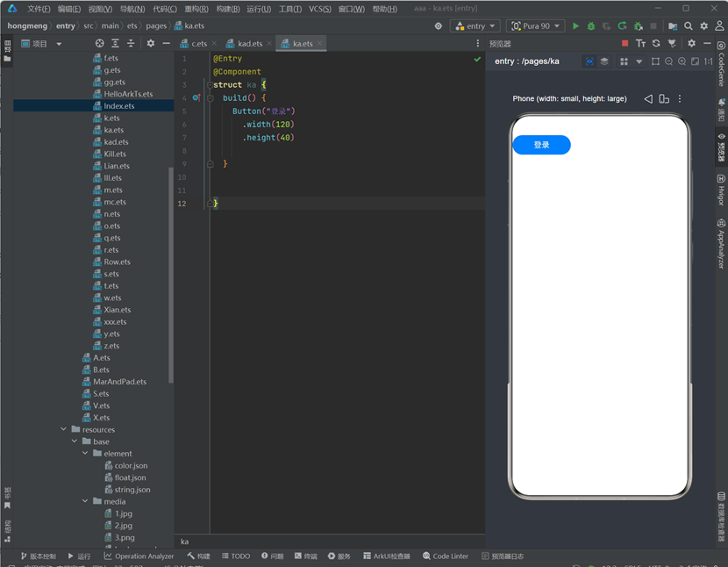
Task: Zoom in the preview
Action: pos(682,61)
